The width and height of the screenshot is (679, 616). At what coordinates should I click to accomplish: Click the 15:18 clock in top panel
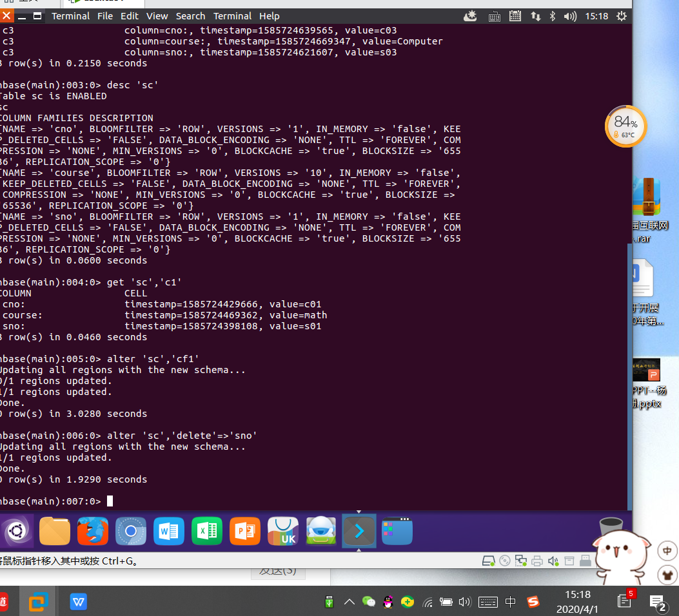[596, 17]
